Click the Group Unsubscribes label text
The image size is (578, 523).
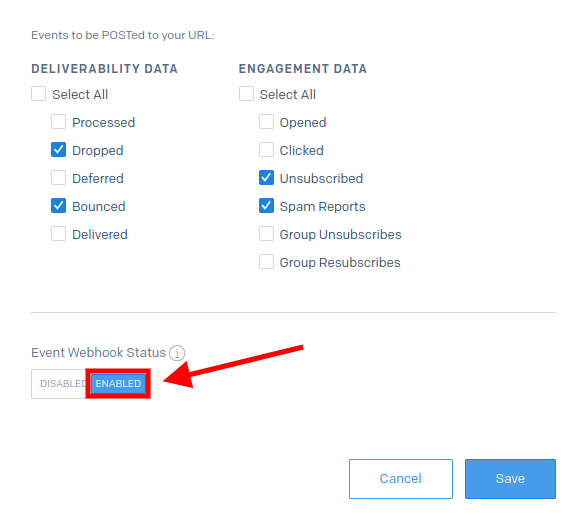(340, 235)
